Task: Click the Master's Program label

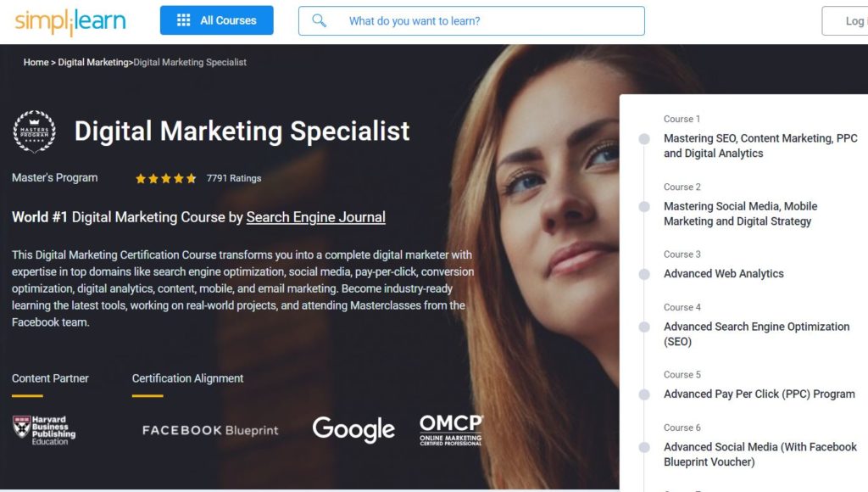Action: (x=55, y=178)
